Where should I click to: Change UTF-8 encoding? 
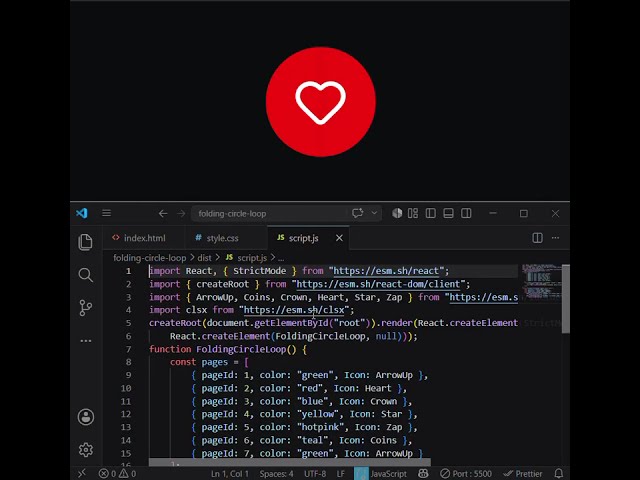click(x=315, y=474)
